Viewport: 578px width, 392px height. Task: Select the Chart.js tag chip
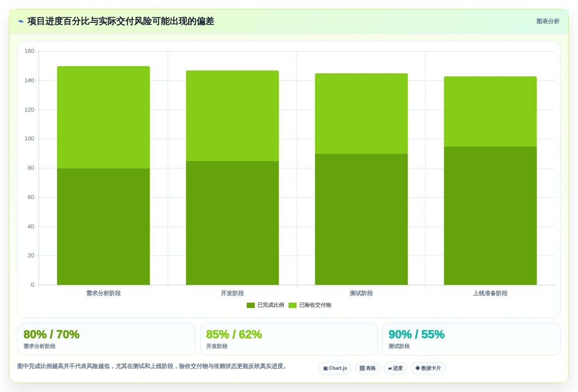tap(335, 368)
